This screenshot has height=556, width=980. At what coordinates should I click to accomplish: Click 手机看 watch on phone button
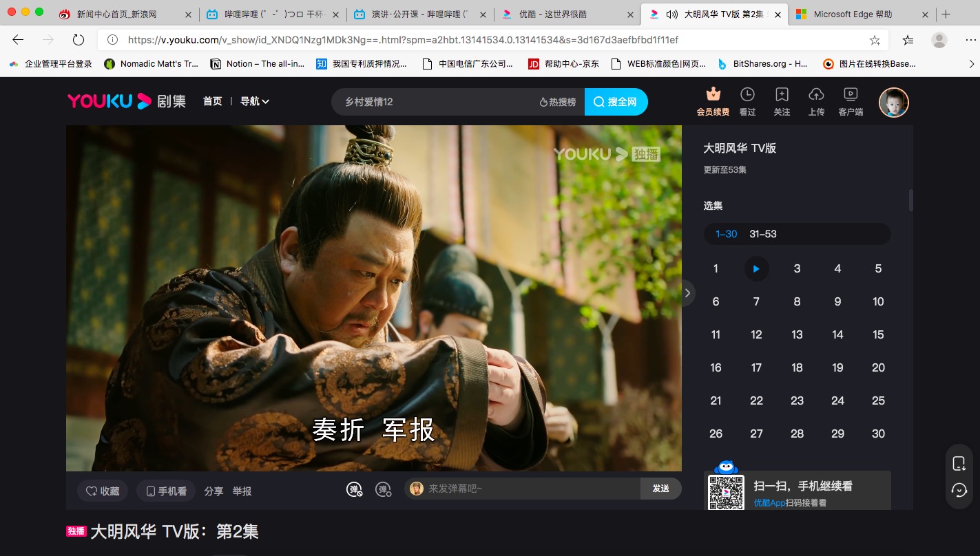tap(166, 491)
